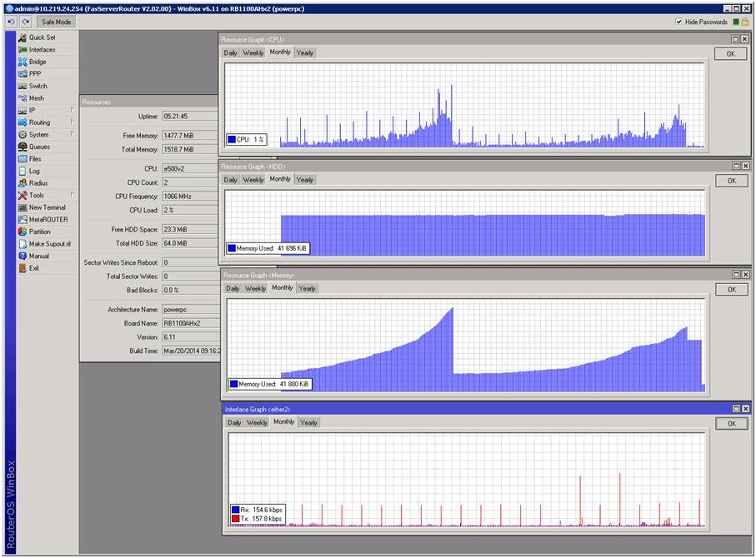Image resolution: width=756 pixels, height=558 pixels.
Task: Open the Bridge menu icon
Action: 23,62
